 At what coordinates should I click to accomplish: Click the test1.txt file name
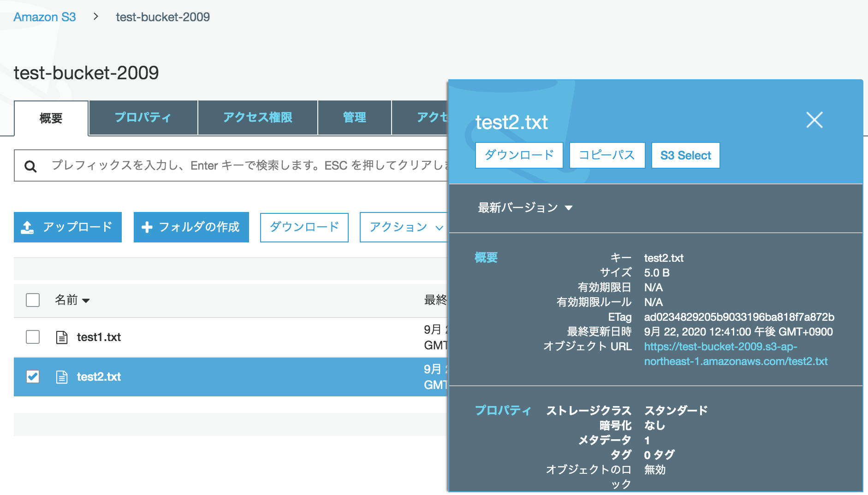pyautogui.click(x=99, y=337)
